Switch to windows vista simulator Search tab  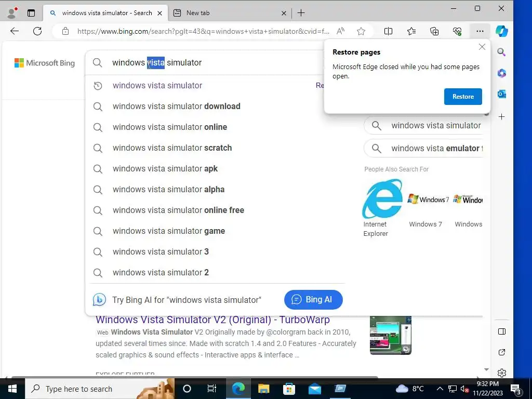coord(105,13)
